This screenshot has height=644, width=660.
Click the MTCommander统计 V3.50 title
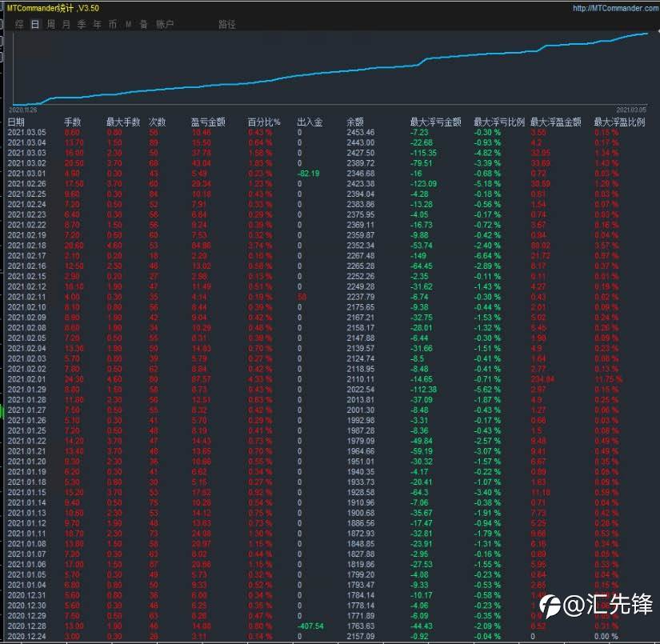coord(53,8)
